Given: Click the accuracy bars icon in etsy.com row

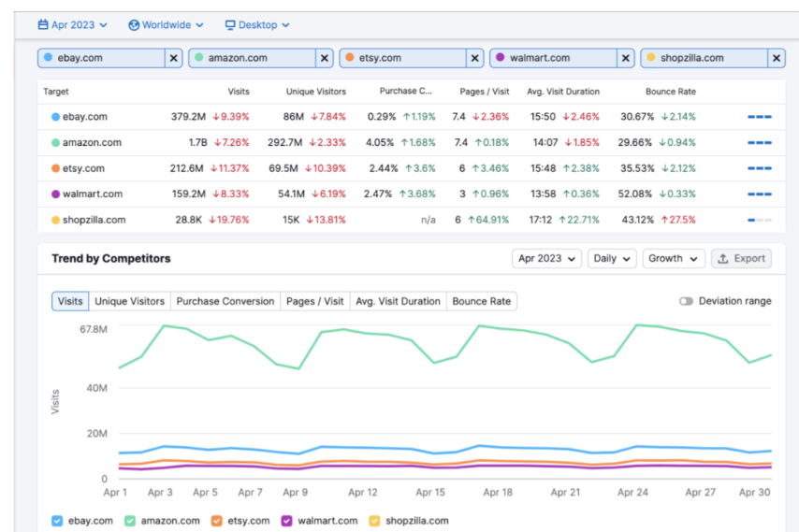Looking at the screenshot, I should point(760,168).
